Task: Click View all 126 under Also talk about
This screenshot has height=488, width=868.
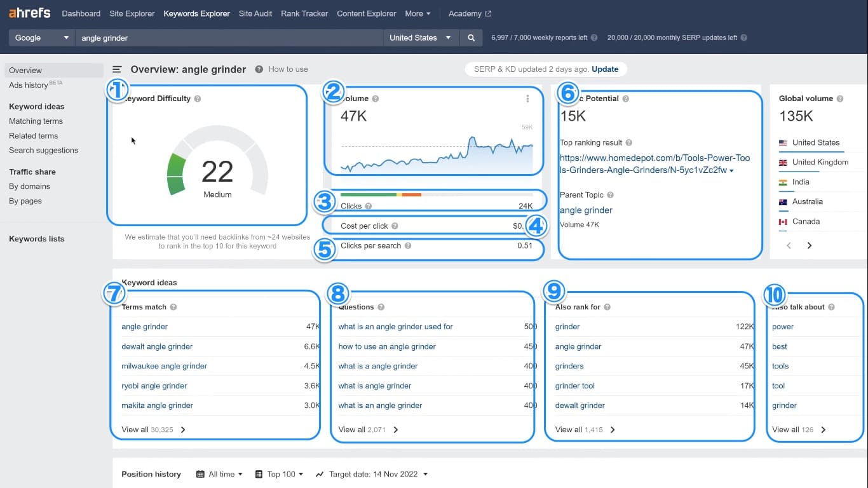Action: coord(799,430)
